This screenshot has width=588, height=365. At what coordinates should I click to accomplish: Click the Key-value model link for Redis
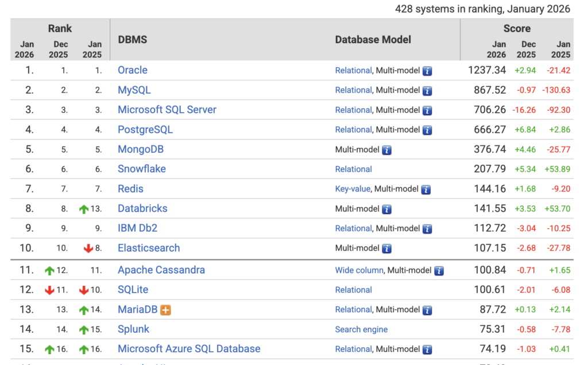point(352,189)
